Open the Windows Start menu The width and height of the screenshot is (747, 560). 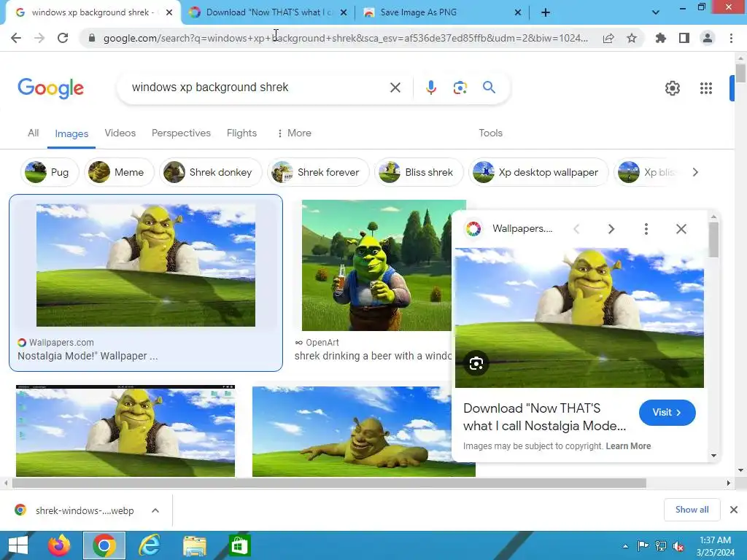[x=18, y=545]
